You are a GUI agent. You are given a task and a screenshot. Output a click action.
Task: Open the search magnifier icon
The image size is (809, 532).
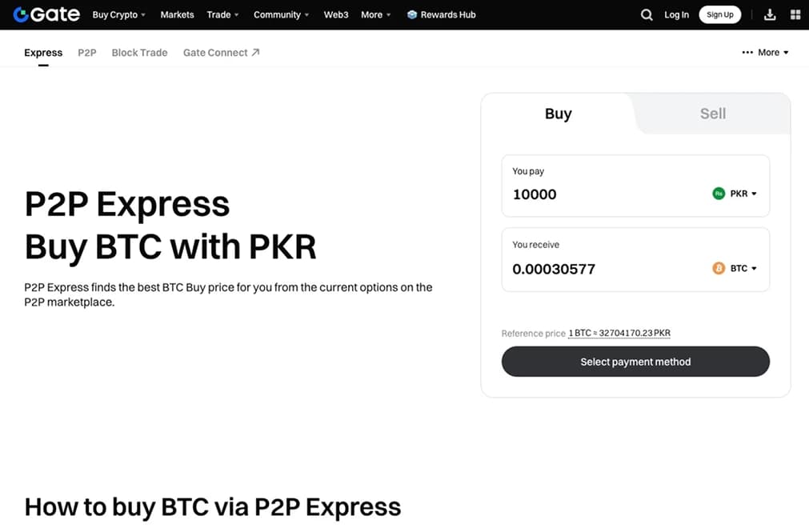tap(647, 14)
